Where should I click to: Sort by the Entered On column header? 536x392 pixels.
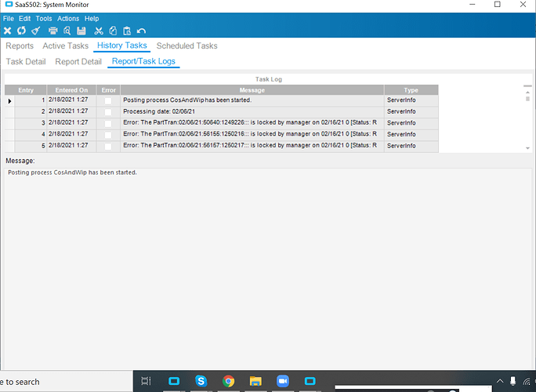(x=71, y=90)
